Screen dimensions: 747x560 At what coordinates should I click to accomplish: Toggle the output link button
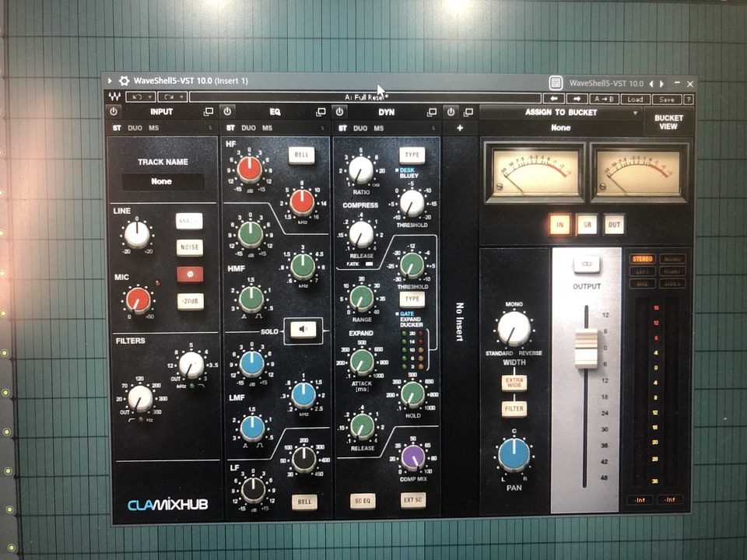[x=587, y=264]
